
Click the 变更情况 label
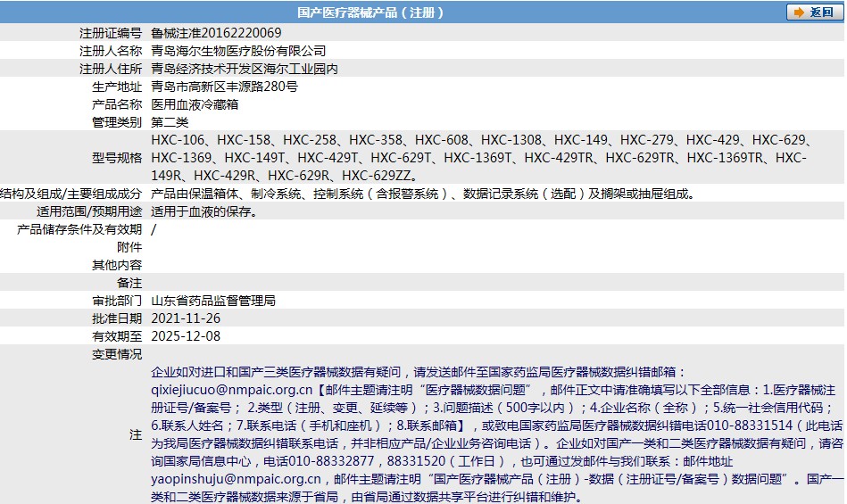point(117,353)
